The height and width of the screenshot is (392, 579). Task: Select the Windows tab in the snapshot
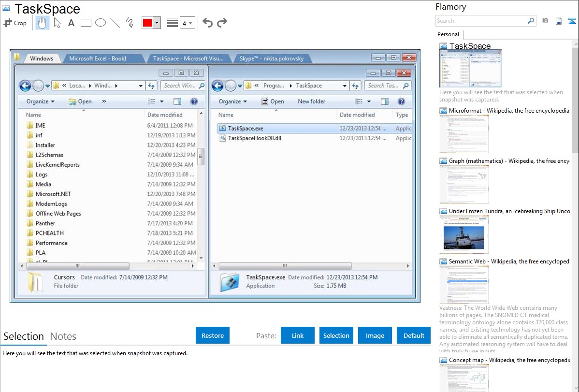[x=42, y=58]
